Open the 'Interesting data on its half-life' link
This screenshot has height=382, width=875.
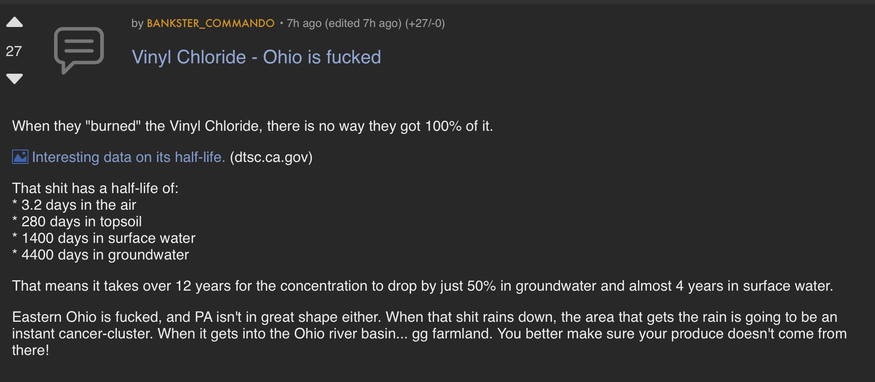[129, 157]
